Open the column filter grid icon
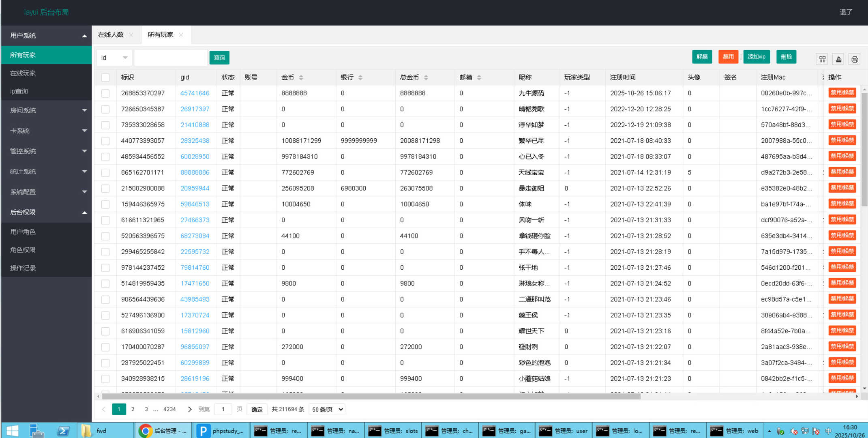Image resolution: width=868 pixels, height=438 pixels. click(x=822, y=59)
